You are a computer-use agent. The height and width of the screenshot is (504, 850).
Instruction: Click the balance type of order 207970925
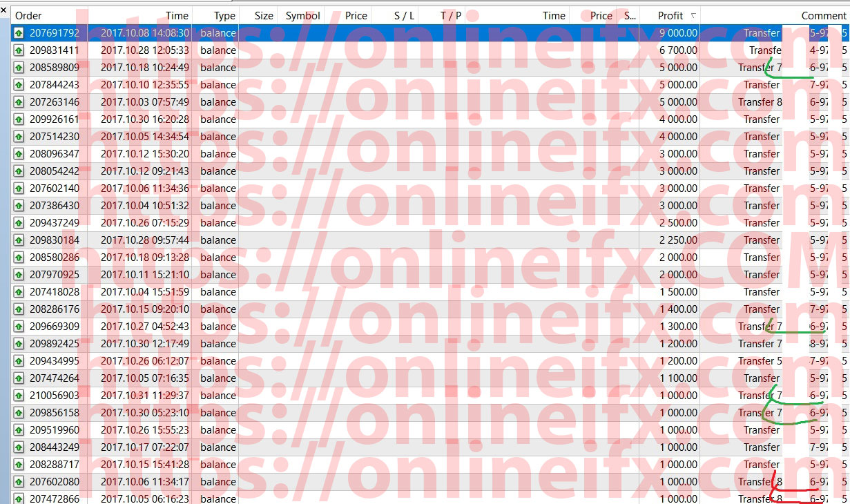[218, 275]
